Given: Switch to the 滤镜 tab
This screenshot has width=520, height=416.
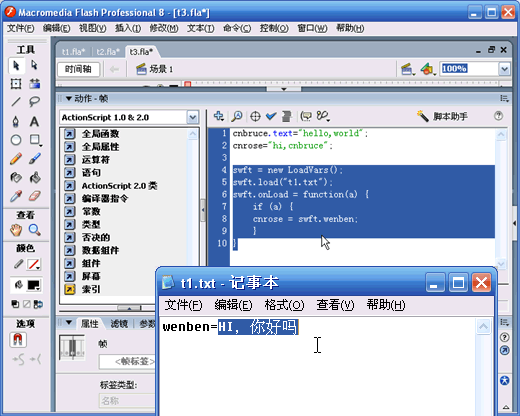Looking at the screenshot, I should tap(119, 323).
